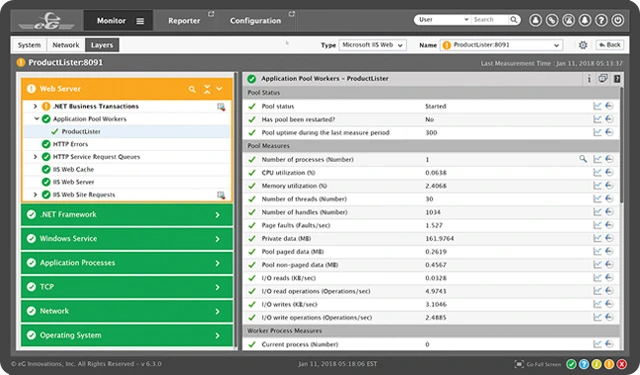The height and width of the screenshot is (375, 640).
Task: Click history clock icon for Page faults row
Action: click(609, 225)
